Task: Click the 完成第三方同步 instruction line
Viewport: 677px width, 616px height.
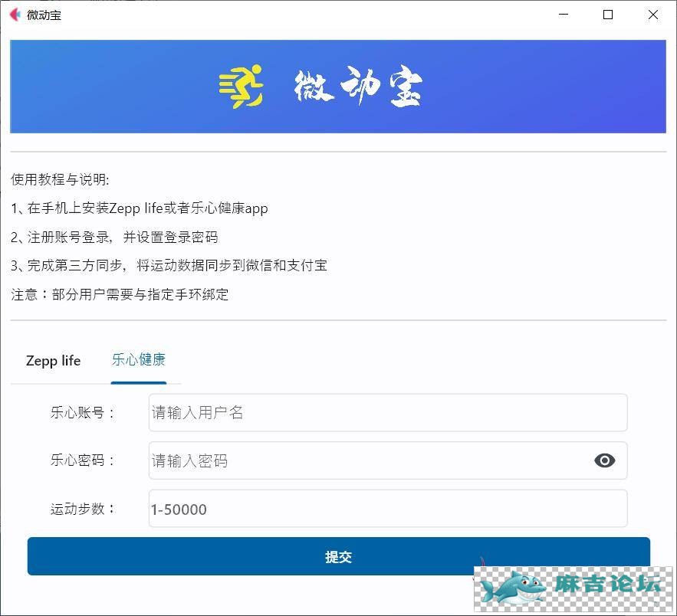Action: click(169, 266)
